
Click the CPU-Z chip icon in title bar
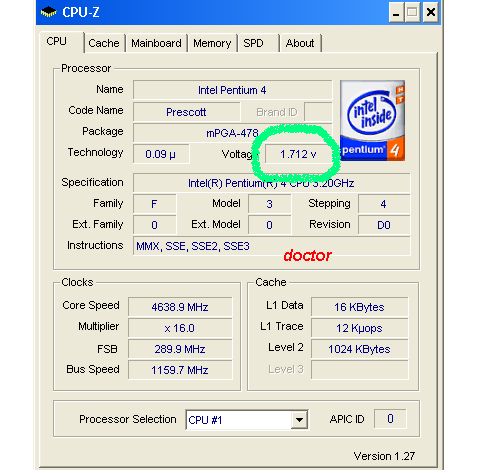pyautogui.click(x=48, y=12)
